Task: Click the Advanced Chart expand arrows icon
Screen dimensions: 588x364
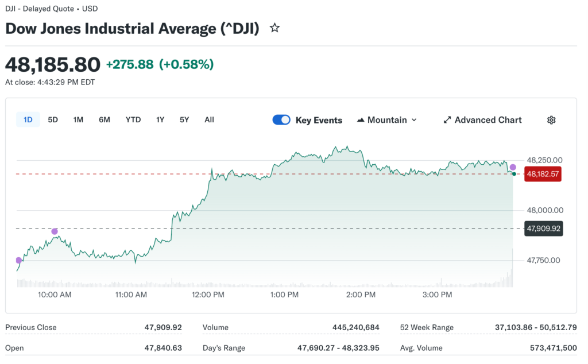Action: click(447, 120)
